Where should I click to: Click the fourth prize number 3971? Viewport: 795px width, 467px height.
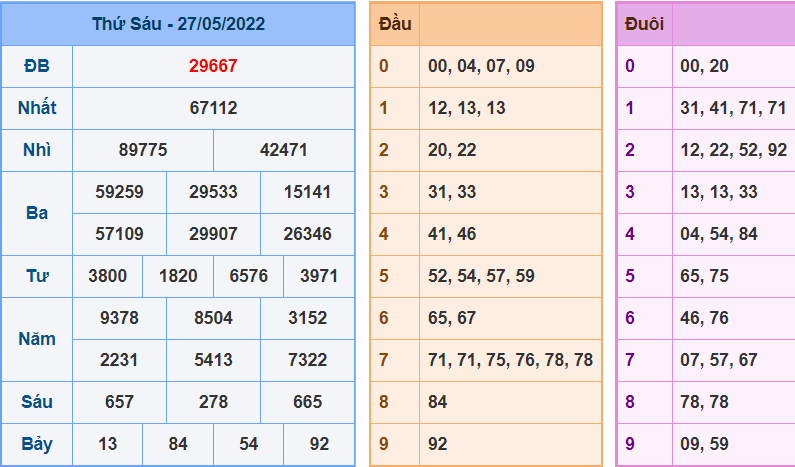point(319,276)
